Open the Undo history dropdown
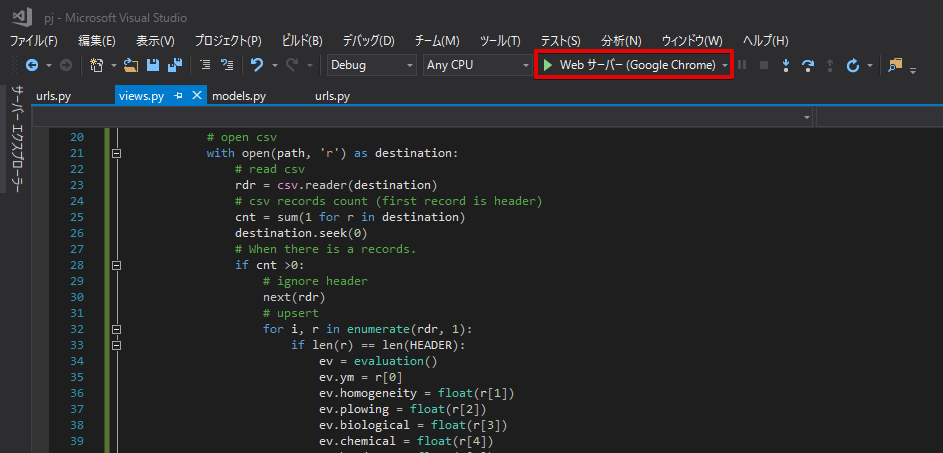 pos(274,65)
